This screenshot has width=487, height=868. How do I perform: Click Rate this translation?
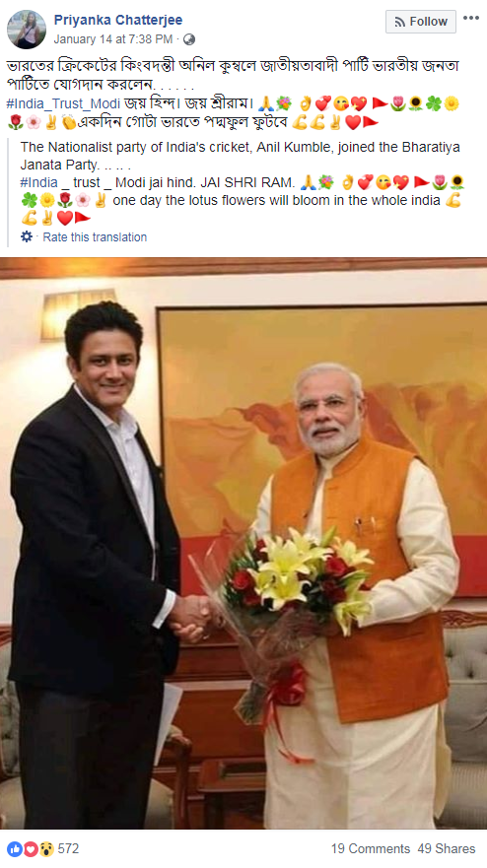95,236
